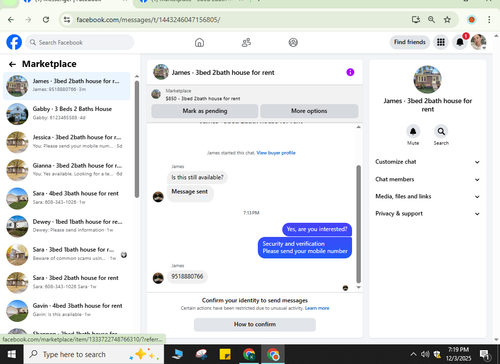Open the Dewey 1bed 1bath house conversation

pos(66,226)
